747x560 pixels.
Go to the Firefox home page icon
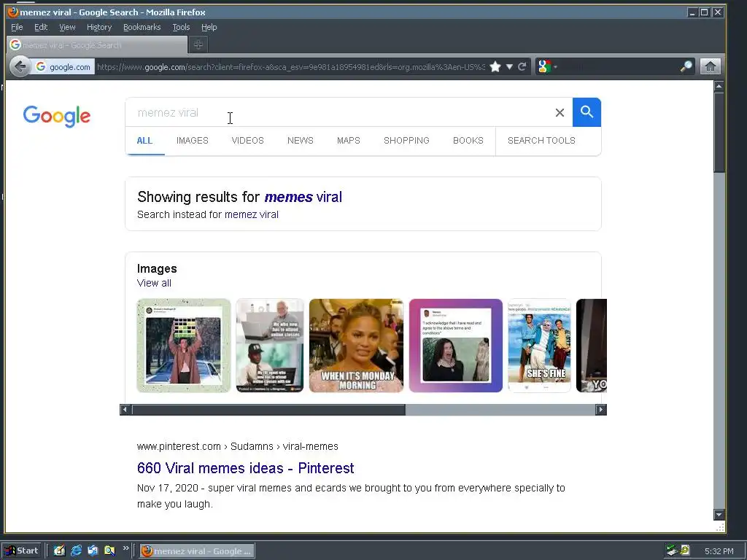[x=711, y=66]
